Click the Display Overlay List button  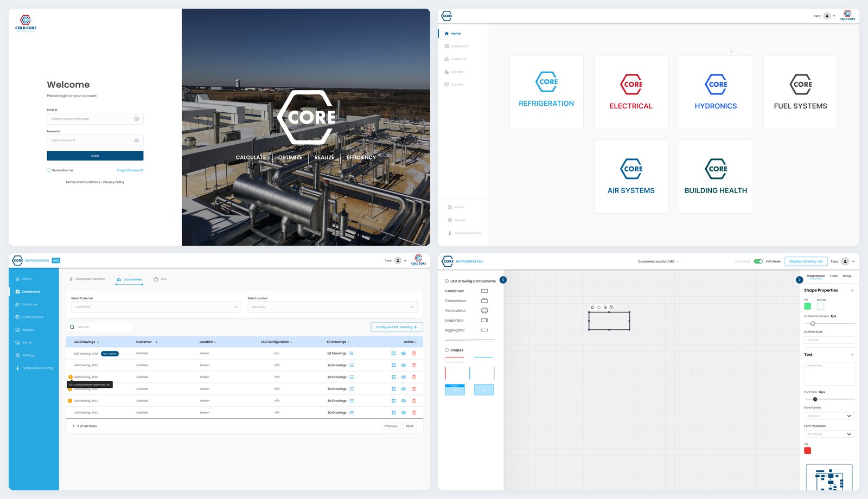point(806,261)
